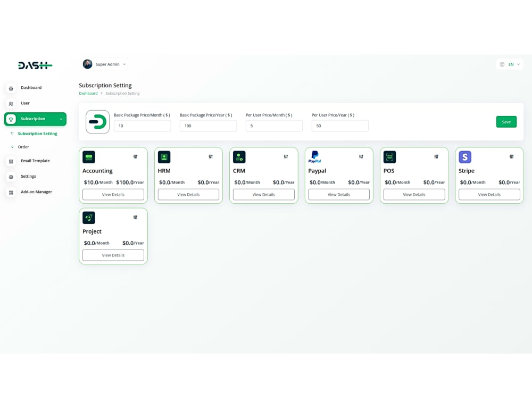Click the Accounting module icon
The width and height of the screenshot is (532, 399).
pyautogui.click(x=89, y=157)
